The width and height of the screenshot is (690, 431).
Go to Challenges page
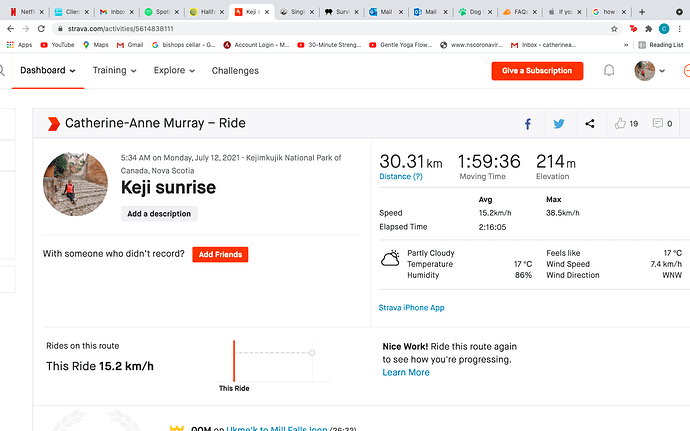235,71
